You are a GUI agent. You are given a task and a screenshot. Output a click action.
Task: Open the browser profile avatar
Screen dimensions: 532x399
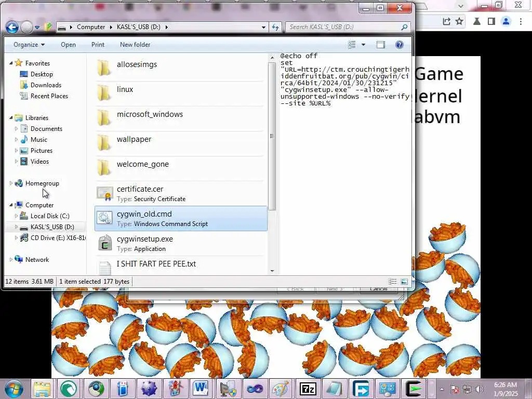click(506, 21)
